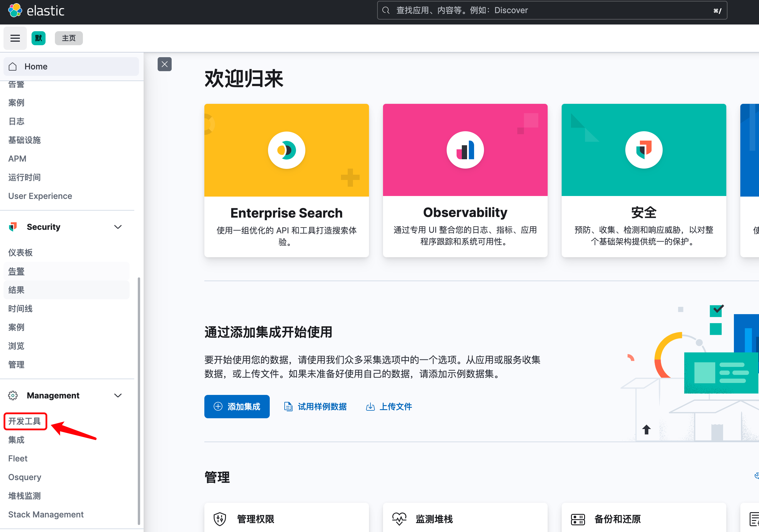Screen dimensions: 759x532
Task: Click the Security shield icon in sidebar
Action: tap(13, 227)
